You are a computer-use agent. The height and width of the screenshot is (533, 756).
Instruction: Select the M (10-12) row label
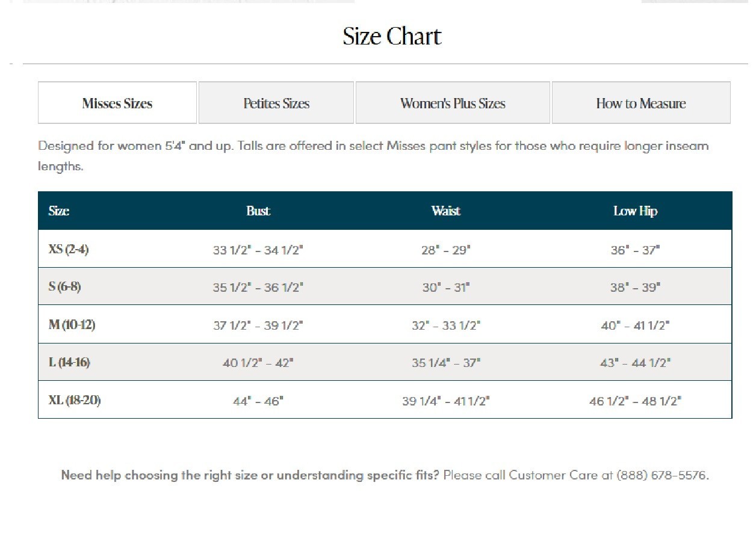[72, 325]
